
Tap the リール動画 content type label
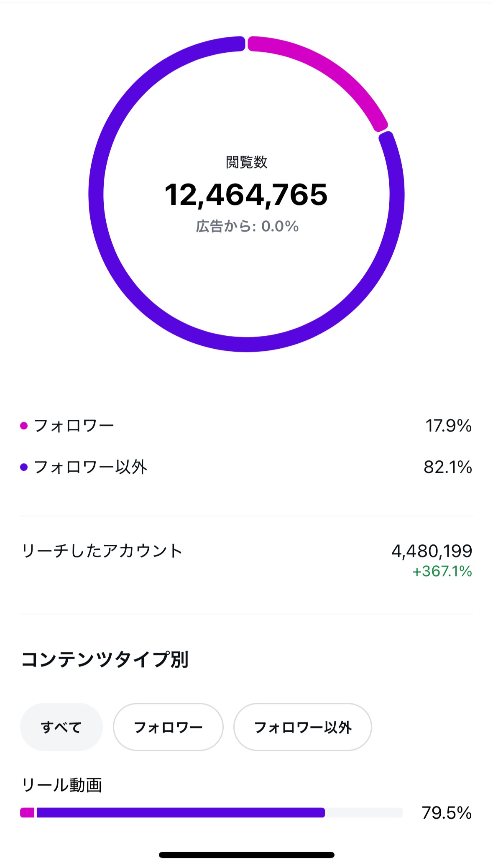pyautogui.click(x=62, y=785)
